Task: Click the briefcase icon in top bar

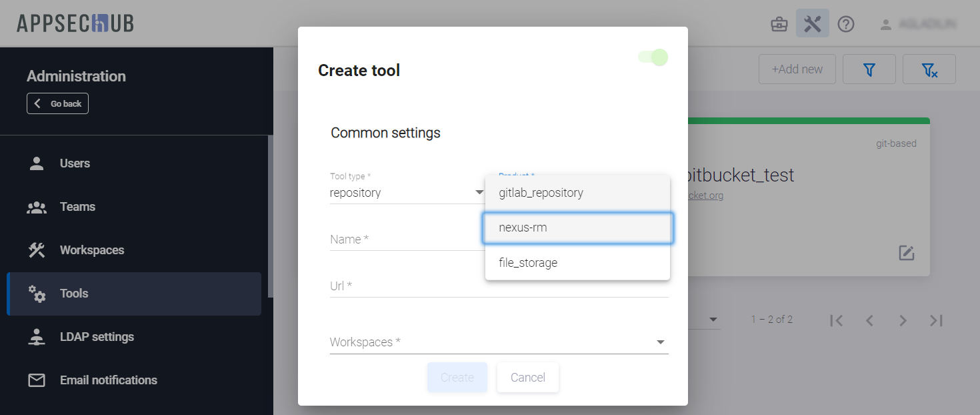Action: tap(779, 25)
